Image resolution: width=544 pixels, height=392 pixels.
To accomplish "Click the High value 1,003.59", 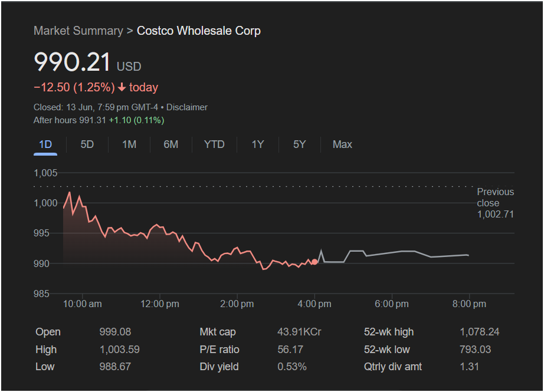I will click(x=120, y=350).
